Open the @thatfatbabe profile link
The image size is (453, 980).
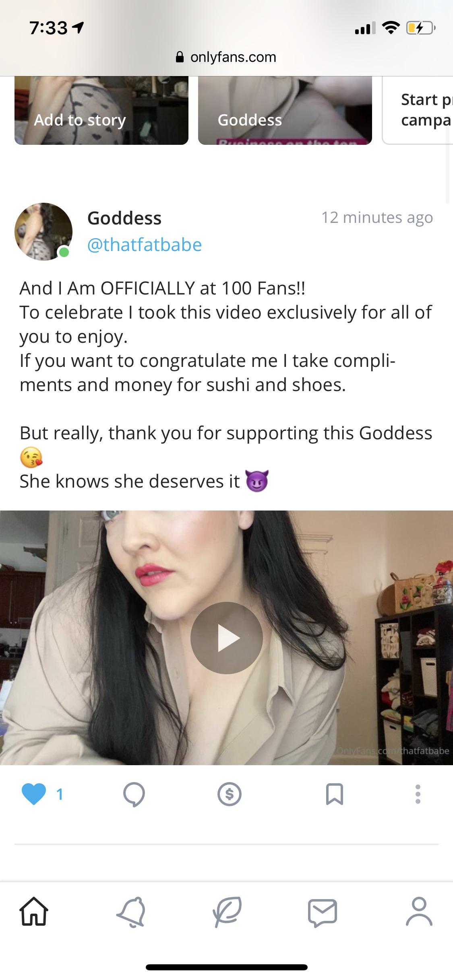145,245
